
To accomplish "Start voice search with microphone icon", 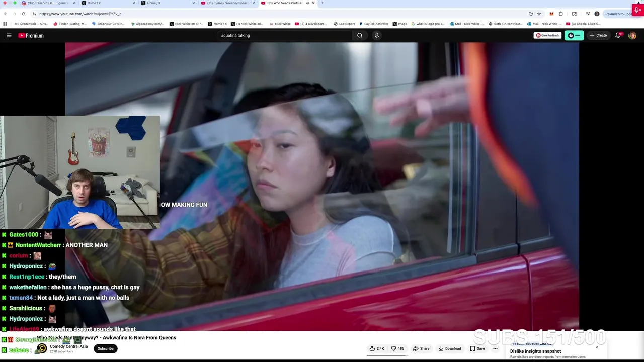I will tap(377, 35).
